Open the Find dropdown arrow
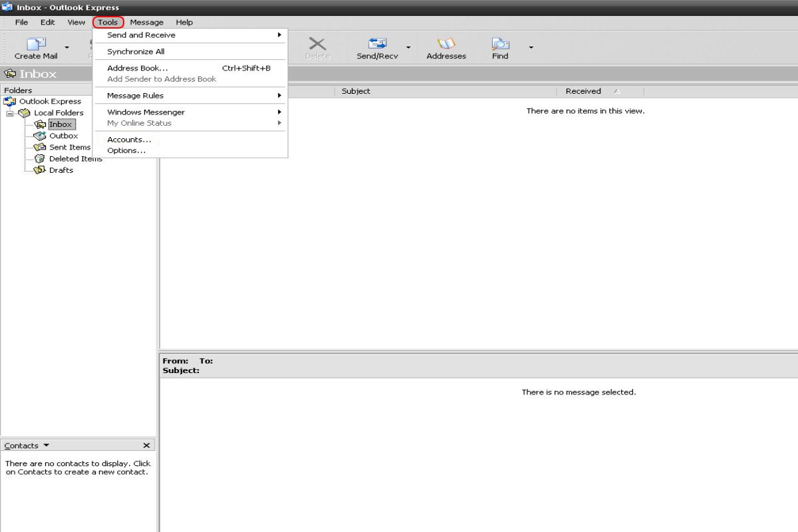 point(531,47)
